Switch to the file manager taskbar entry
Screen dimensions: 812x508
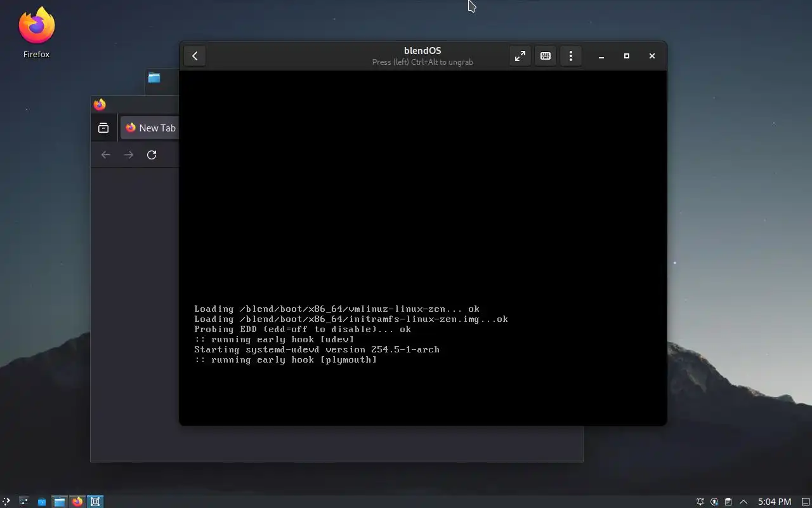(59, 502)
